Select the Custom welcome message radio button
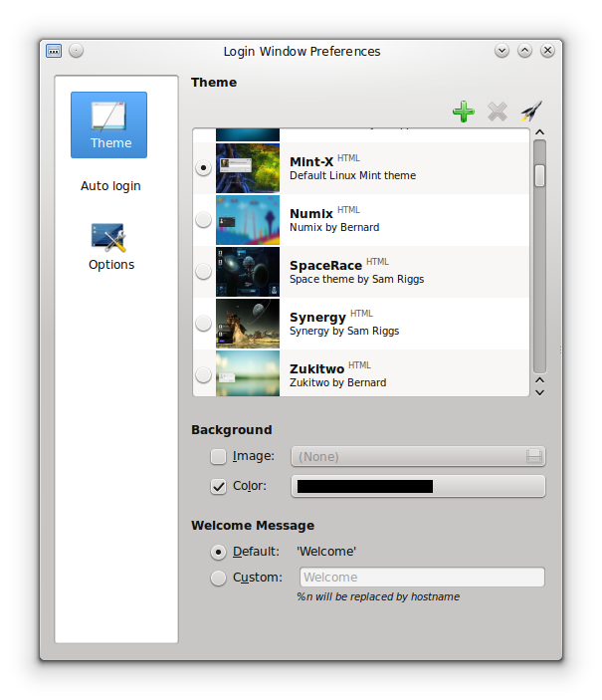The width and height of the screenshot is (602, 700). click(x=218, y=578)
